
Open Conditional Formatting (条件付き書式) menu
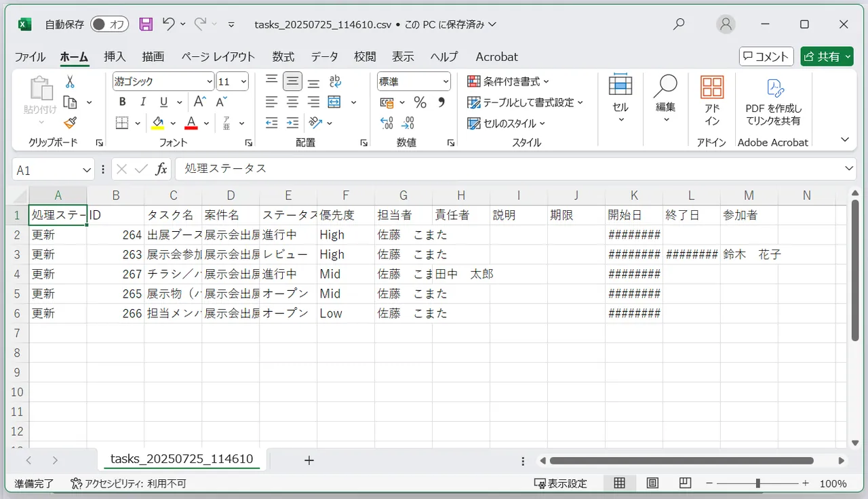click(509, 81)
